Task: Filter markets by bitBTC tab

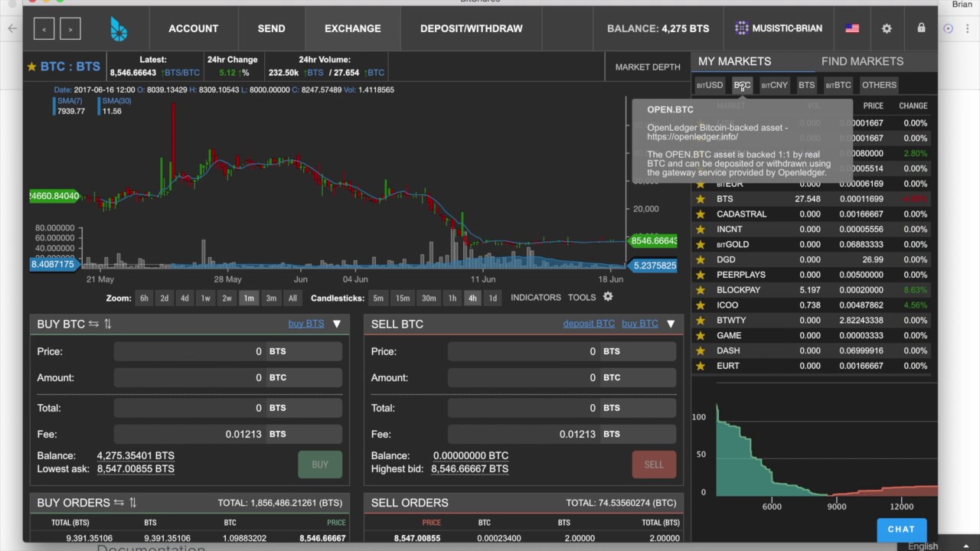Action: coord(838,85)
